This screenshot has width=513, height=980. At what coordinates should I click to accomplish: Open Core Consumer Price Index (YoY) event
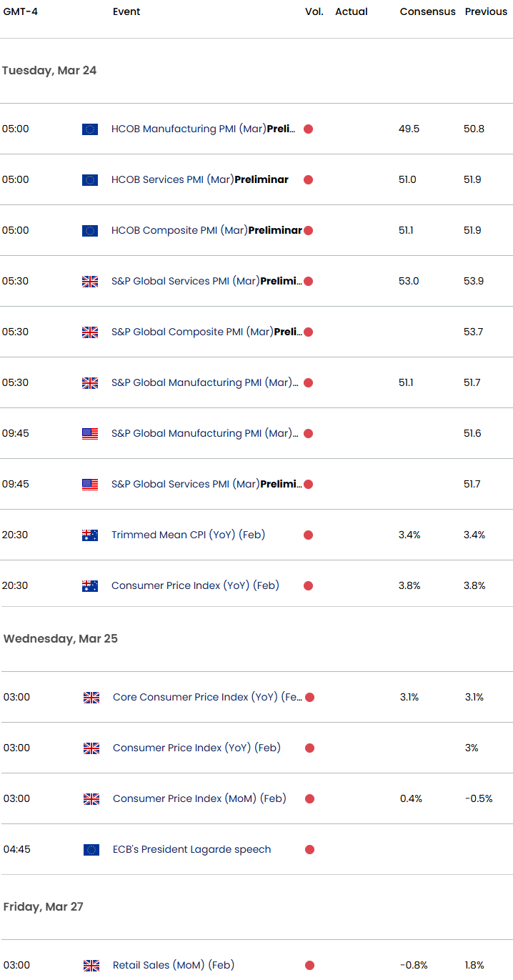[208, 697]
